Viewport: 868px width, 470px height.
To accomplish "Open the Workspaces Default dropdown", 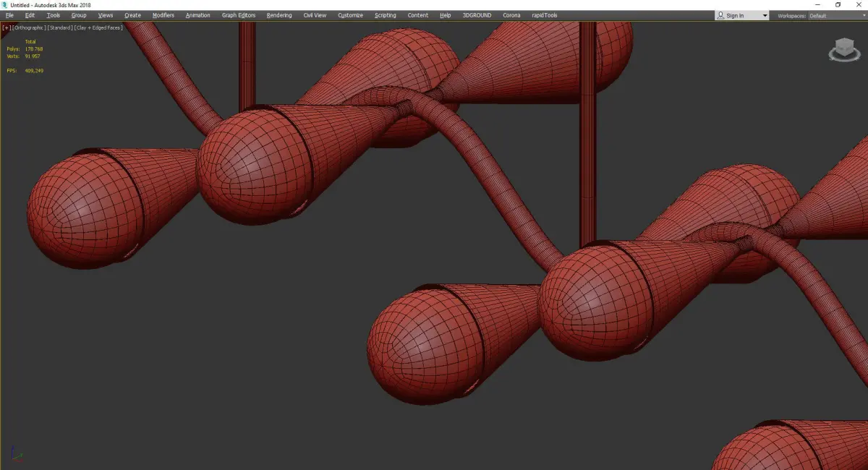I will coord(836,15).
